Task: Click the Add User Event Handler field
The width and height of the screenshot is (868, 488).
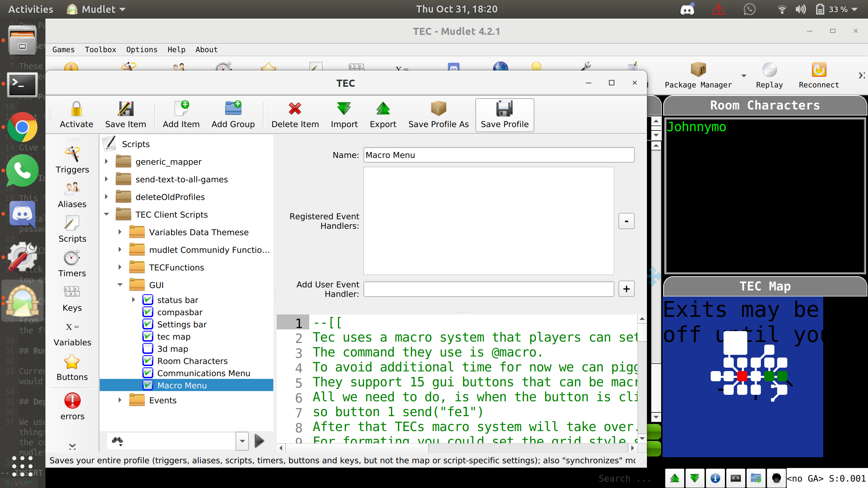Action: (x=489, y=289)
